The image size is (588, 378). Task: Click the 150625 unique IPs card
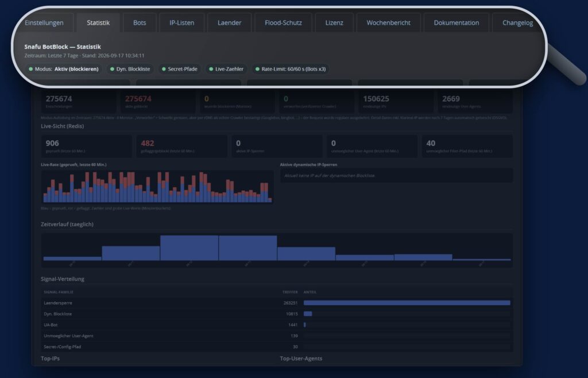point(396,102)
